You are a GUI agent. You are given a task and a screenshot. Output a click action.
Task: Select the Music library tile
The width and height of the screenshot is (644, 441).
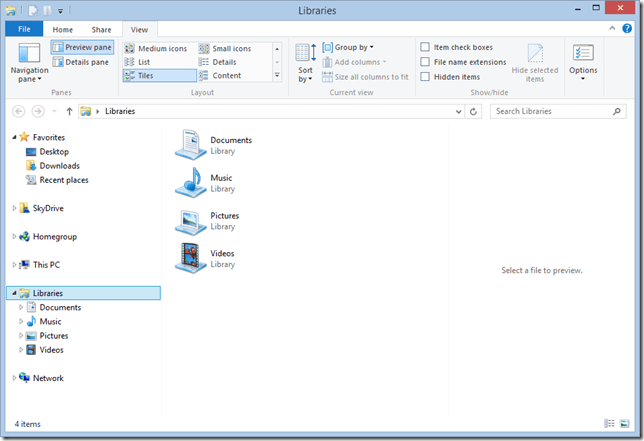coord(205,183)
